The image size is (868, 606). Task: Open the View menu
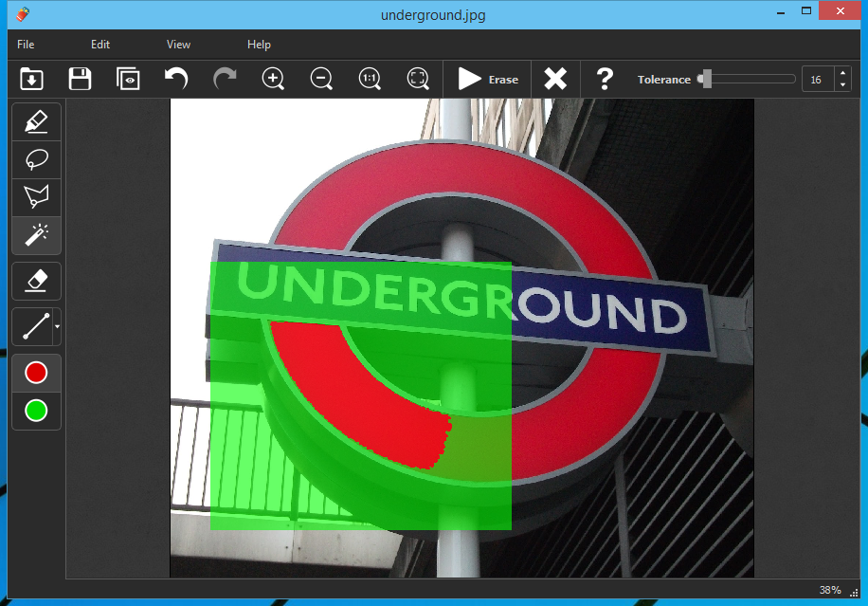[x=178, y=44]
